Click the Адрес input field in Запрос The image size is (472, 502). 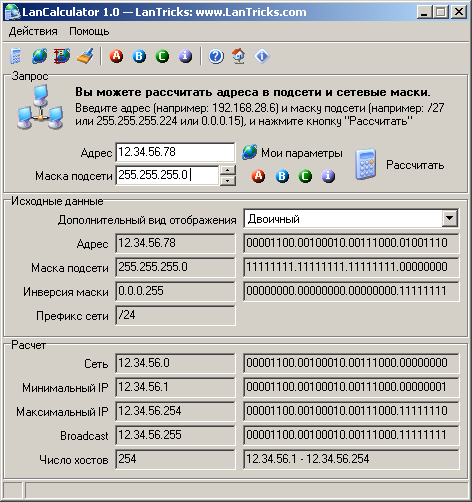tap(175, 152)
